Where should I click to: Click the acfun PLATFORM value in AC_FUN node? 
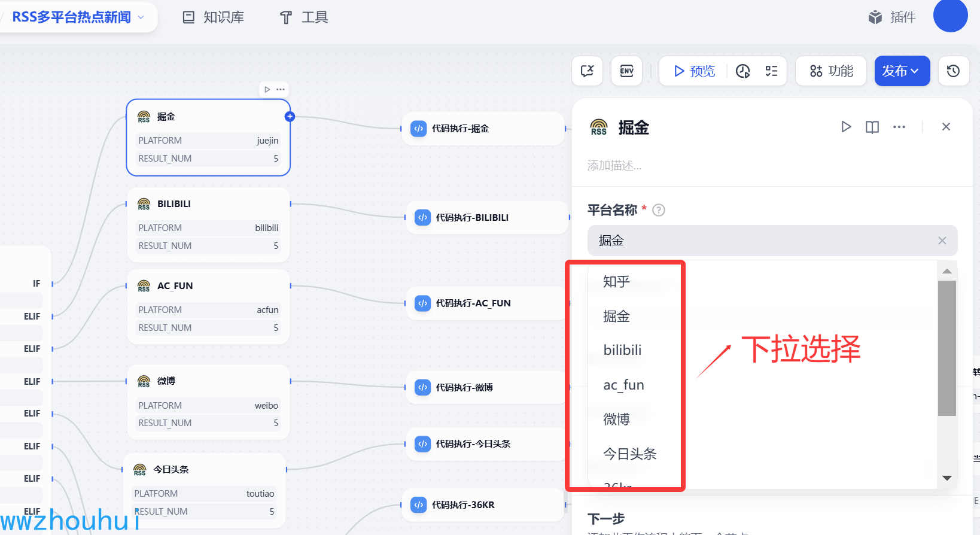click(x=267, y=310)
